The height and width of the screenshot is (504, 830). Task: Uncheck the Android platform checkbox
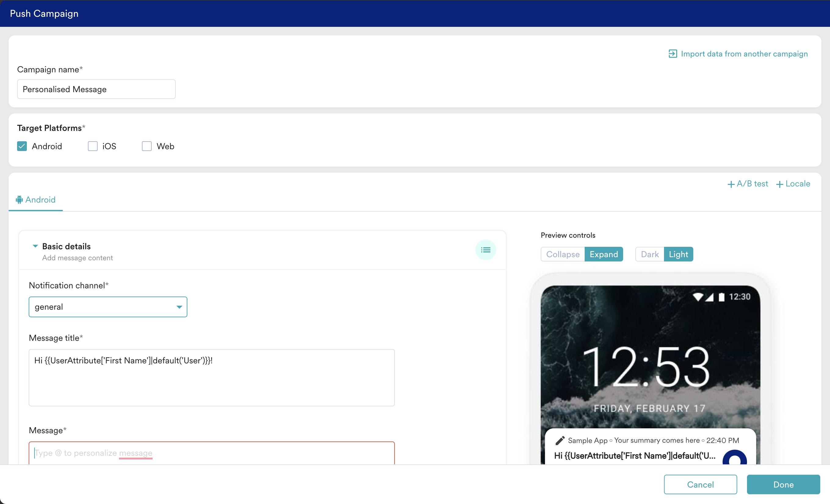tap(22, 146)
